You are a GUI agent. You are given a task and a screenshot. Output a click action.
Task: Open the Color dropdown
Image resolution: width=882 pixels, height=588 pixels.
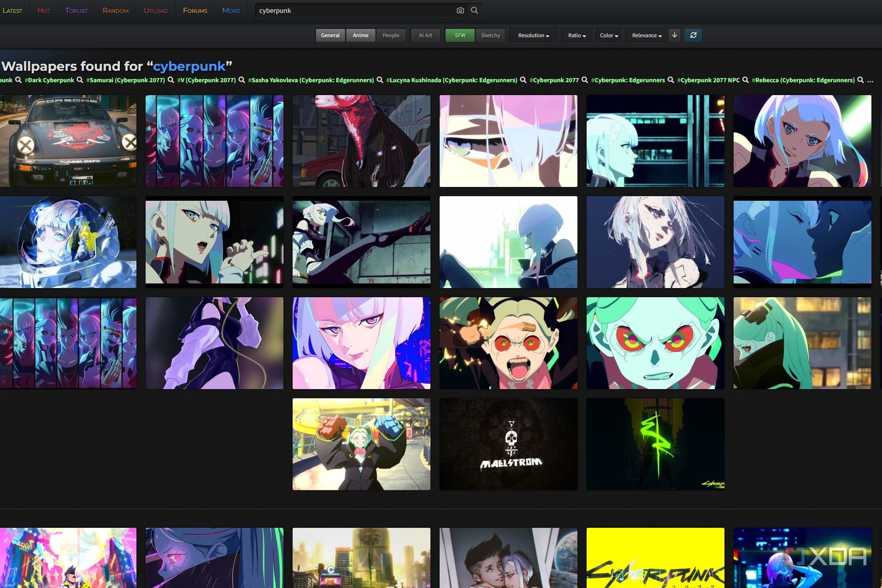coord(609,35)
